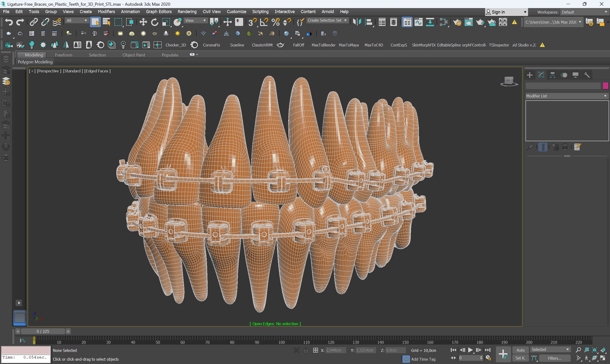
Task: Toggle the Percent Snap icon
Action: pos(276,22)
